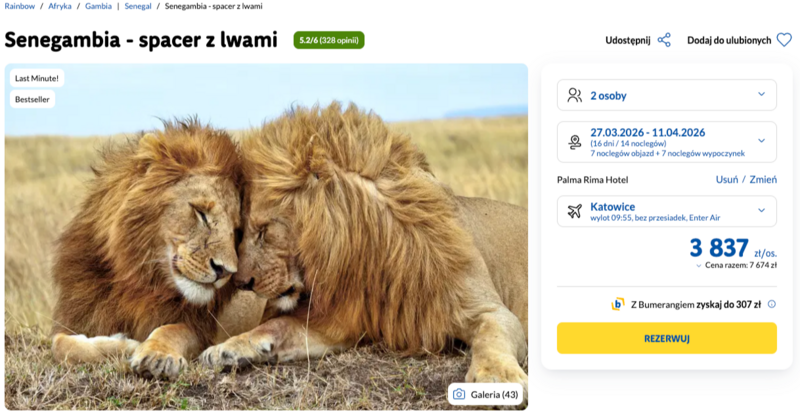800x414 pixels.
Task: Open the 328 opinii rating badge
Action: pos(328,41)
